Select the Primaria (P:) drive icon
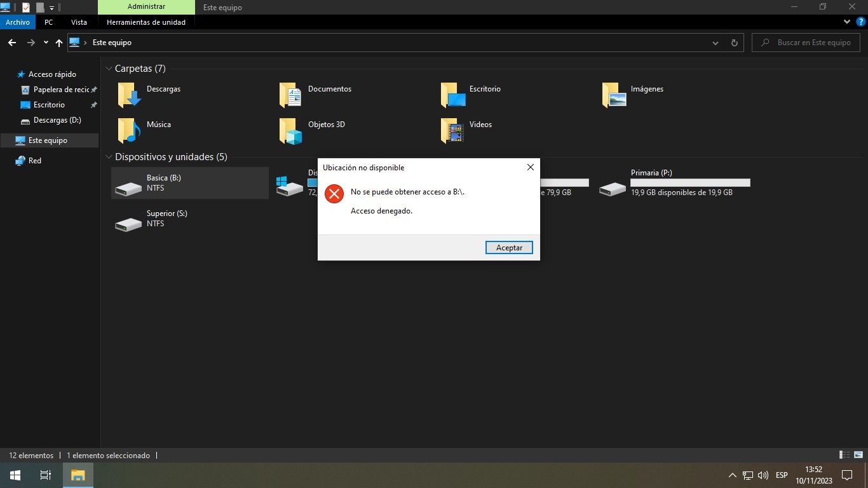The height and width of the screenshot is (488, 868). click(x=613, y=189)
